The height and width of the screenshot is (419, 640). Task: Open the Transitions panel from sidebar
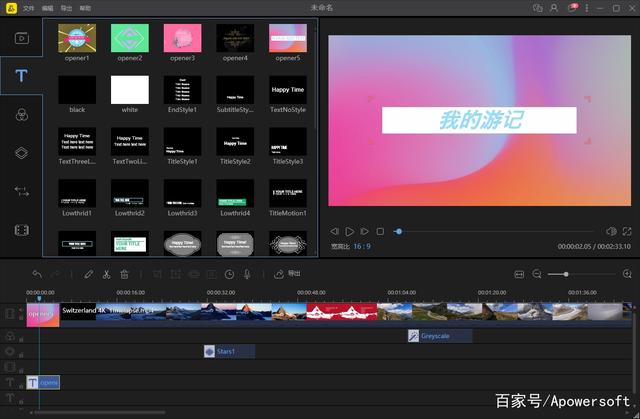coord(21,191)
